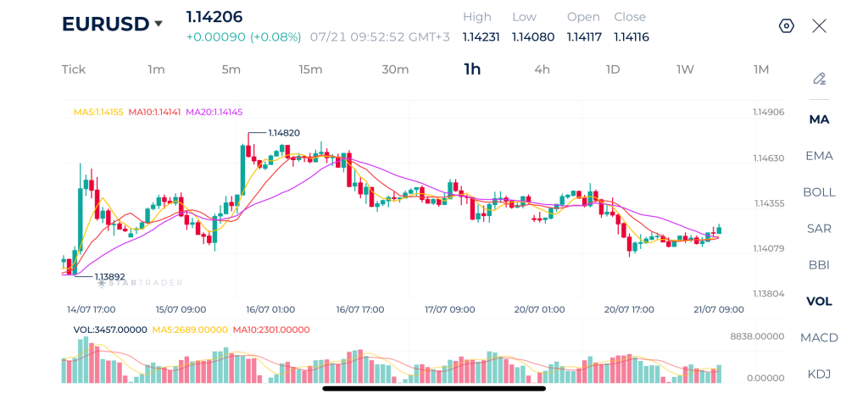Open chart settings hexagon icon

click(786, 26)
